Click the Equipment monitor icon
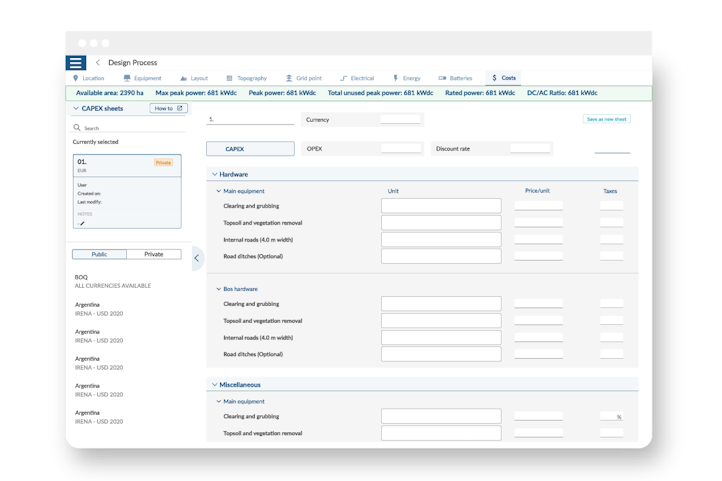The width and height of the screenshot is (722, 481). [x=127, y=78]
